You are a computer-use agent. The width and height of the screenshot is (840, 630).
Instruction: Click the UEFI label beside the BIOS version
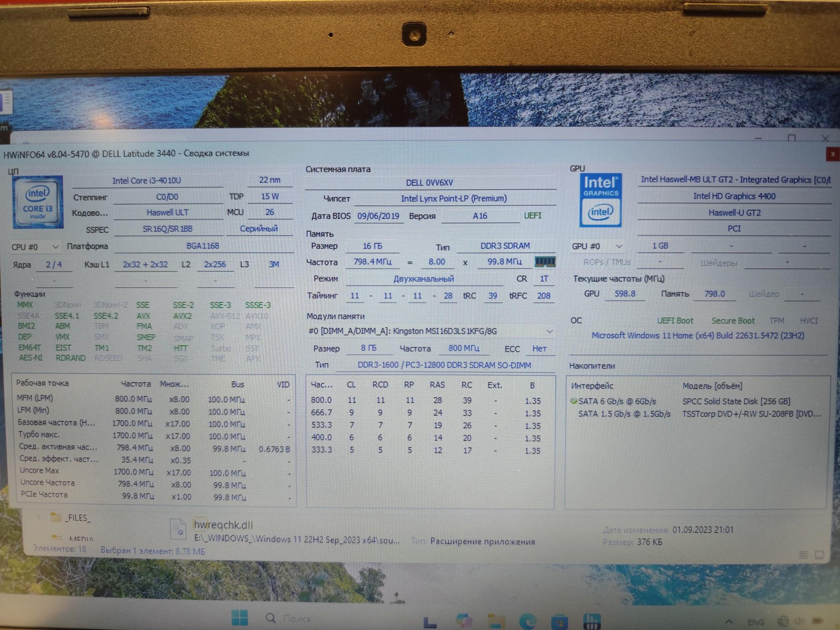pyautogui.click(x=533, y=215)
